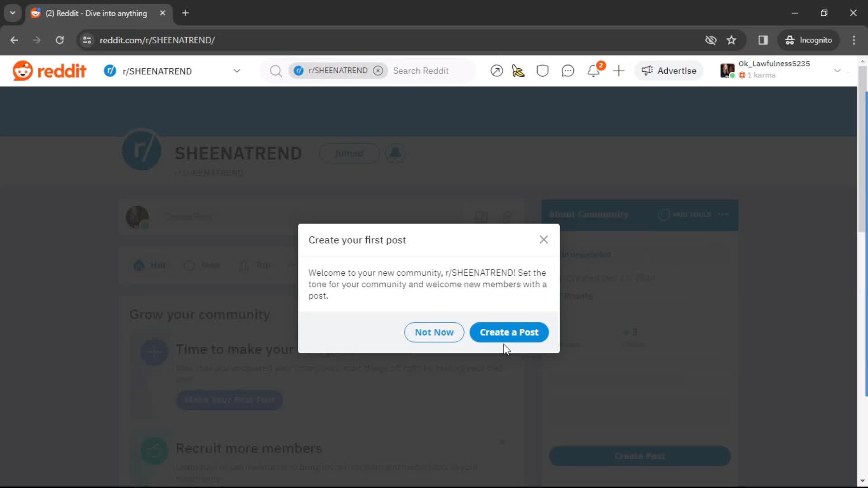Open the chat/messages icon
Image resolution: width=868 pixels, height=488 pixels.
567,71
